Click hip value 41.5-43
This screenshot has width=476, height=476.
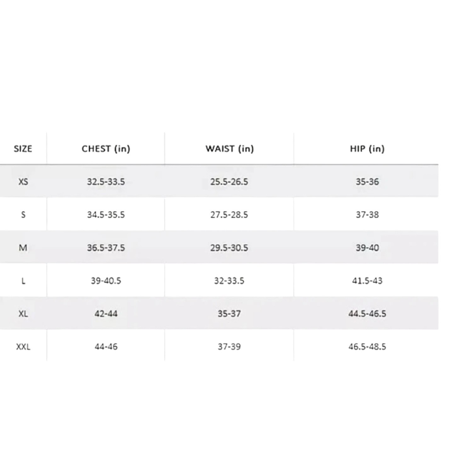pos(367,281)
